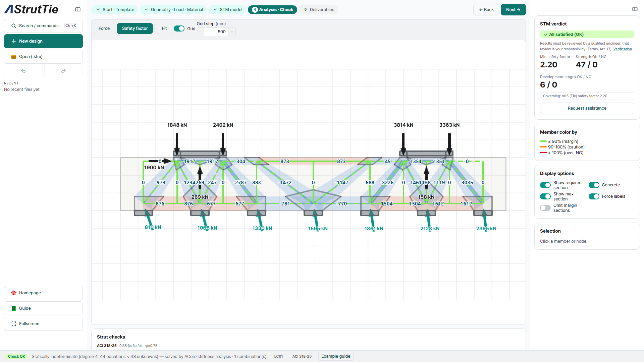The width and height of the screenshot is (644, 362).
Task: Click the Check OK status badge
Action: tap(17, 356)
